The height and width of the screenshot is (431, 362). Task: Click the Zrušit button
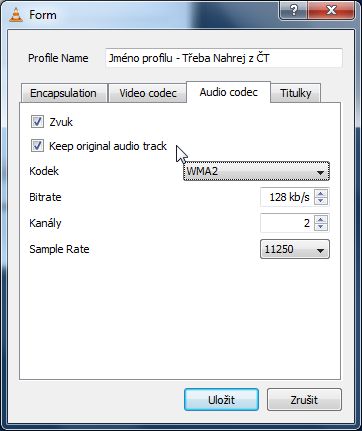click(x=304, y=399)
